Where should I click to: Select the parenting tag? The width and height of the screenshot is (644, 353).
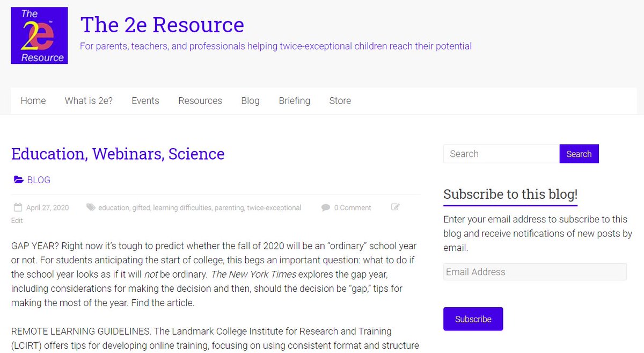(x=229, y=207)
